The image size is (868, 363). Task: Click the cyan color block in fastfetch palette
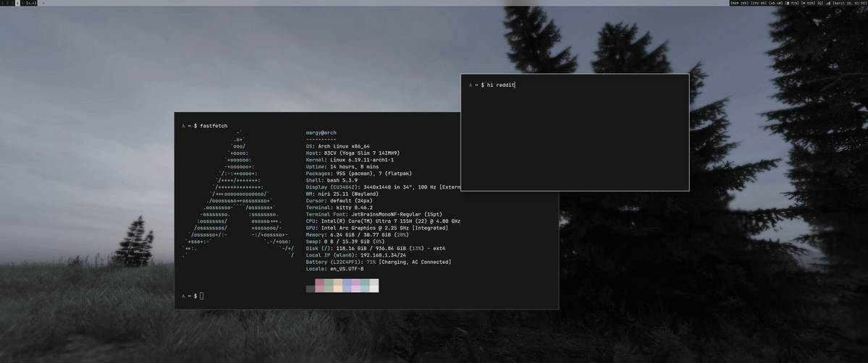click(x=366, y=286)
